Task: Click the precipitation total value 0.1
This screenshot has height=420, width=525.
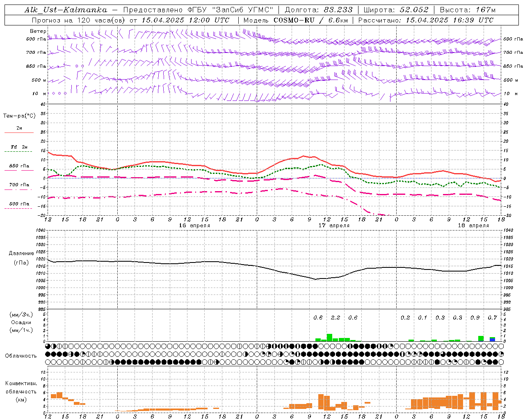Action: point(422,317)
